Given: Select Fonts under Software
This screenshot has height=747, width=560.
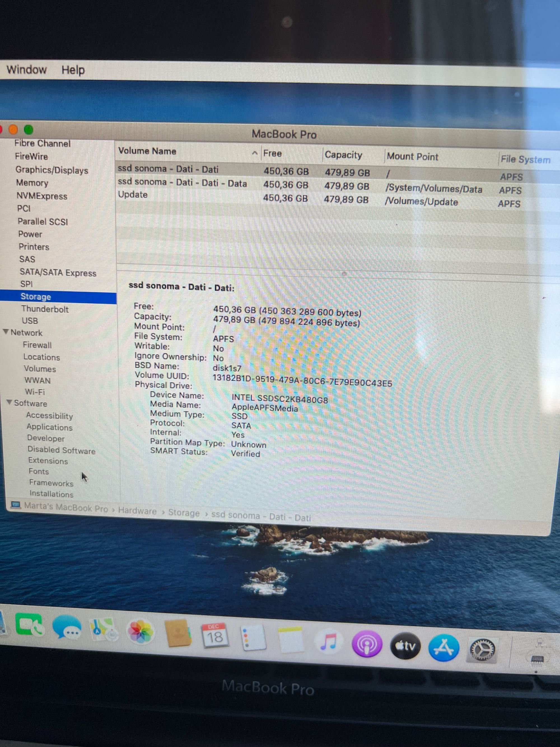Looking at the screenshot, I should pyautogui.click(x=39, y=471).
